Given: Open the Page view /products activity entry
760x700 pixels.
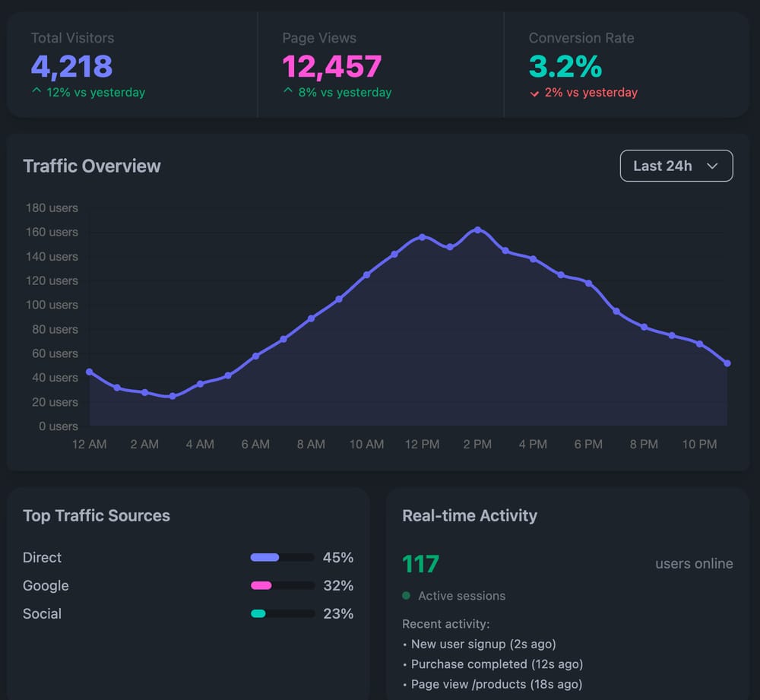Looking at the screenshot, I should point(496,684).
